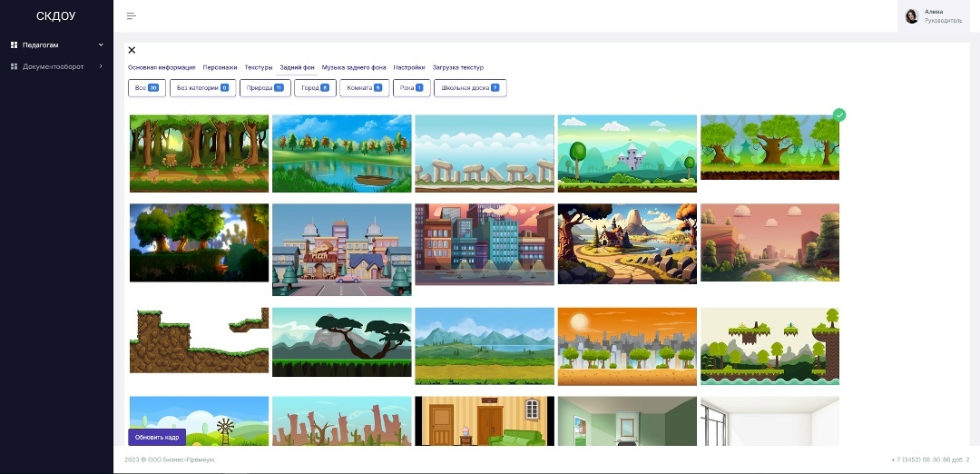Click the checked big trees background
Image resolution: width=980 pixels, height=474 pixels.
pyautogui.click(x=770, y=147)
